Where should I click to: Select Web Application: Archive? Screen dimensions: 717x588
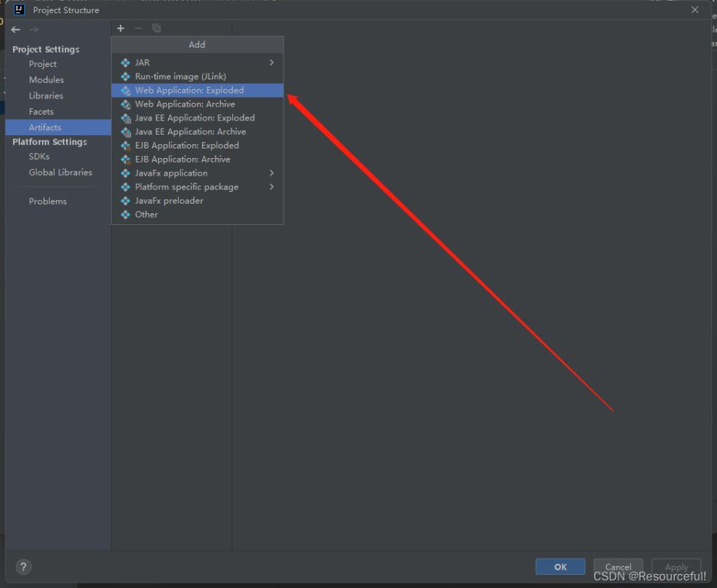click(x=198, y=104)
